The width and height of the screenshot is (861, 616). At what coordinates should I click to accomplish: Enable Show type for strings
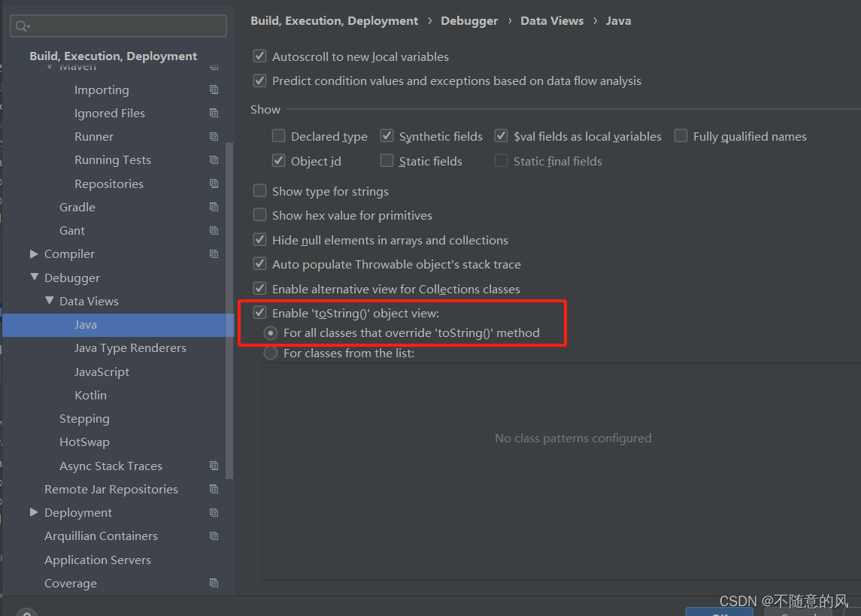[x=259, y=190]
